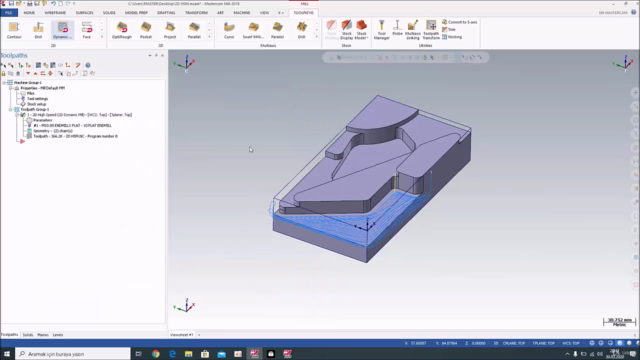Open Toolpath Transform
640x360 pixels.
(x=431, y=30)
